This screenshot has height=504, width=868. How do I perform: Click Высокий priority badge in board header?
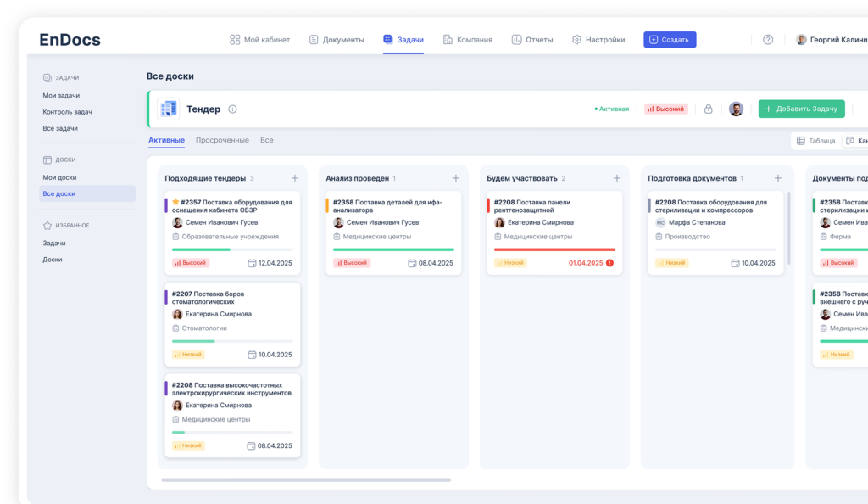(666, 109)
